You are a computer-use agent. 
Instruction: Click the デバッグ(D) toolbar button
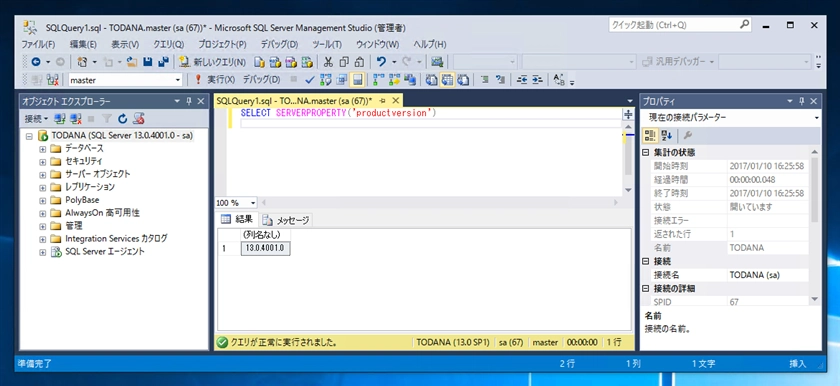click(261, 80)
